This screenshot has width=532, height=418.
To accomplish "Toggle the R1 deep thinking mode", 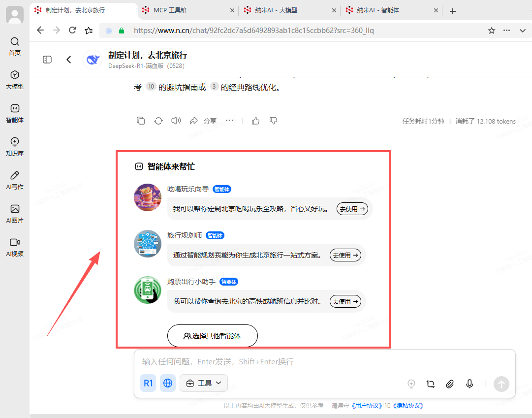I will (148, 383).
